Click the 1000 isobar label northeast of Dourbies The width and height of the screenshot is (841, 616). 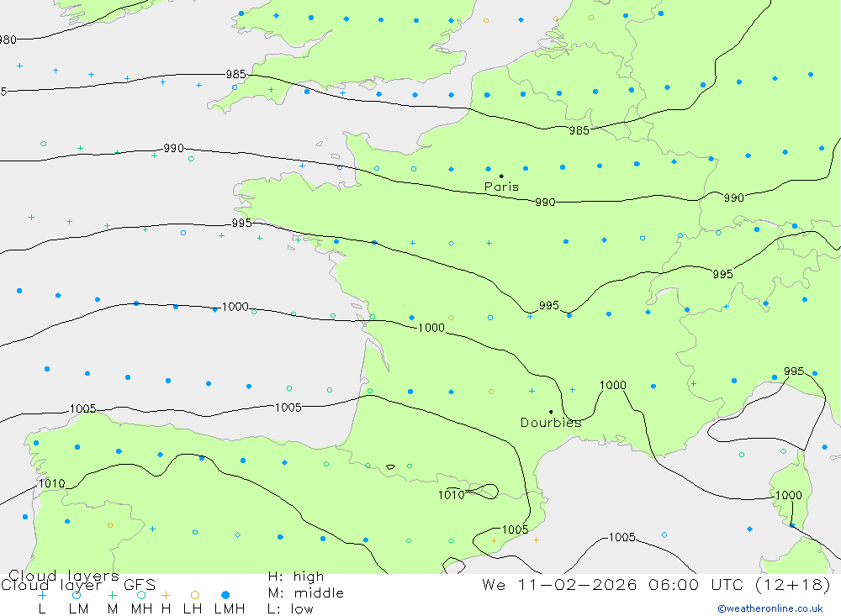(x=612, y=385)
